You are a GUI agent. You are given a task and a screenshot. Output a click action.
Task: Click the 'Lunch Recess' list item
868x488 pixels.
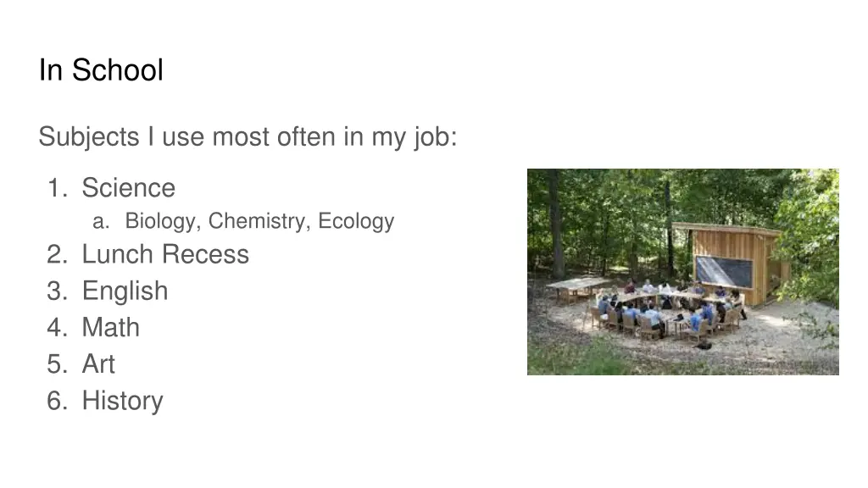click(x=165, y=254)
